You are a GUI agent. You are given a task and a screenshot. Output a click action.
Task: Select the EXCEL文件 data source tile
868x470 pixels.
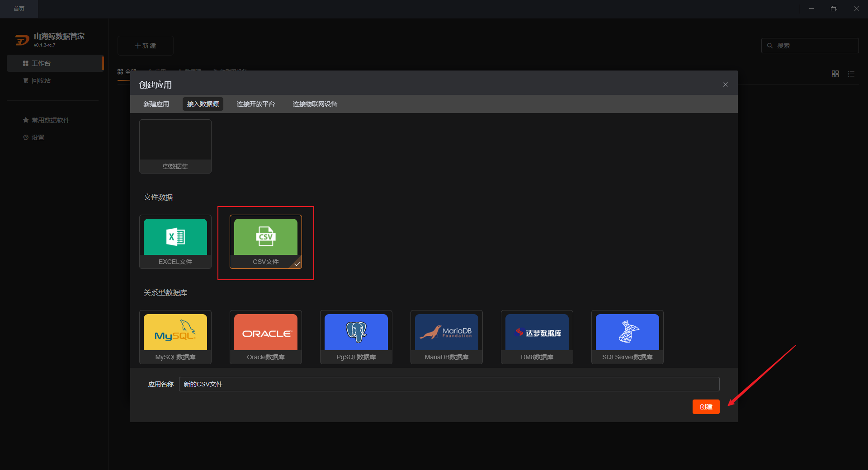[x=175, y=242]
